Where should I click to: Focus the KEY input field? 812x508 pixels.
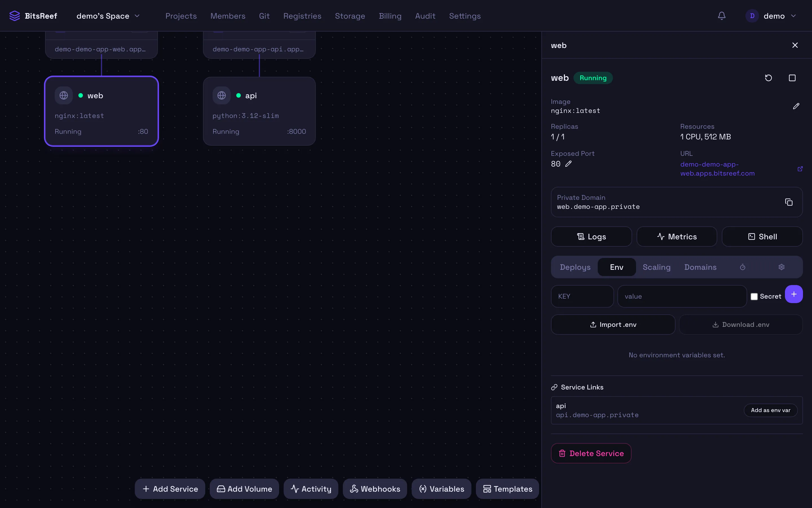point(582,296)
